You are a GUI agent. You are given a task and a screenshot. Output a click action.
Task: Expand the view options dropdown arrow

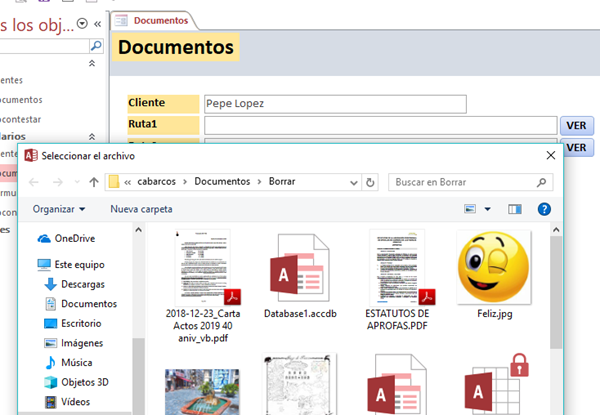point(488,209)
